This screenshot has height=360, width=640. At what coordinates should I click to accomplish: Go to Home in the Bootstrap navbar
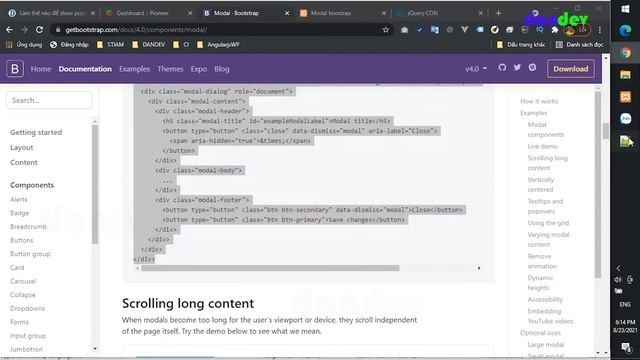pos(41,69)
